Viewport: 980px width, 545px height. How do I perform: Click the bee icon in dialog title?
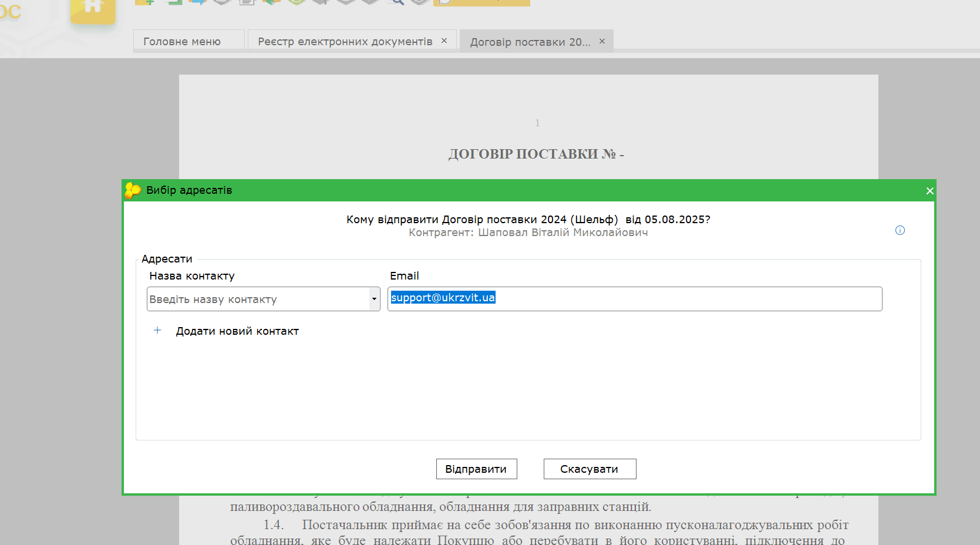click(133, 190)
